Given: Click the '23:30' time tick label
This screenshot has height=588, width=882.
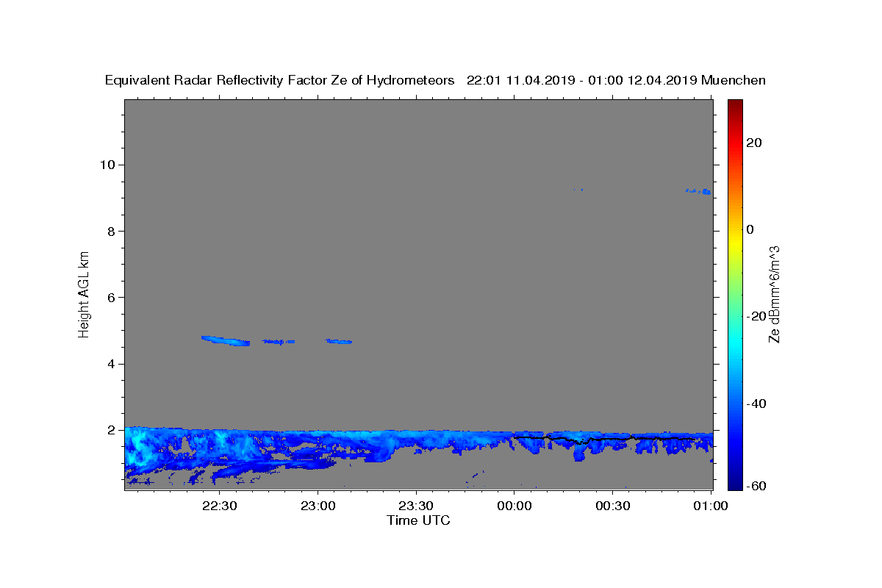Looking at the screenshot, I should point(416,506).
